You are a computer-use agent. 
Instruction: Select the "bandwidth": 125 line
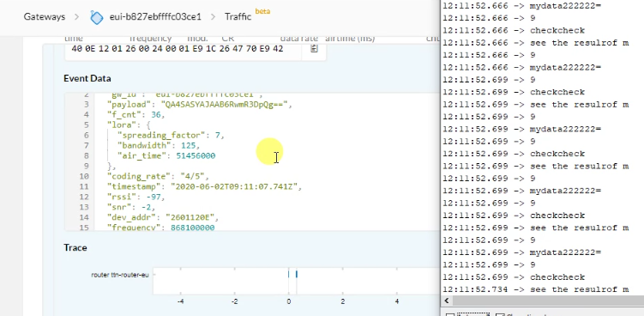pos(158,146)
